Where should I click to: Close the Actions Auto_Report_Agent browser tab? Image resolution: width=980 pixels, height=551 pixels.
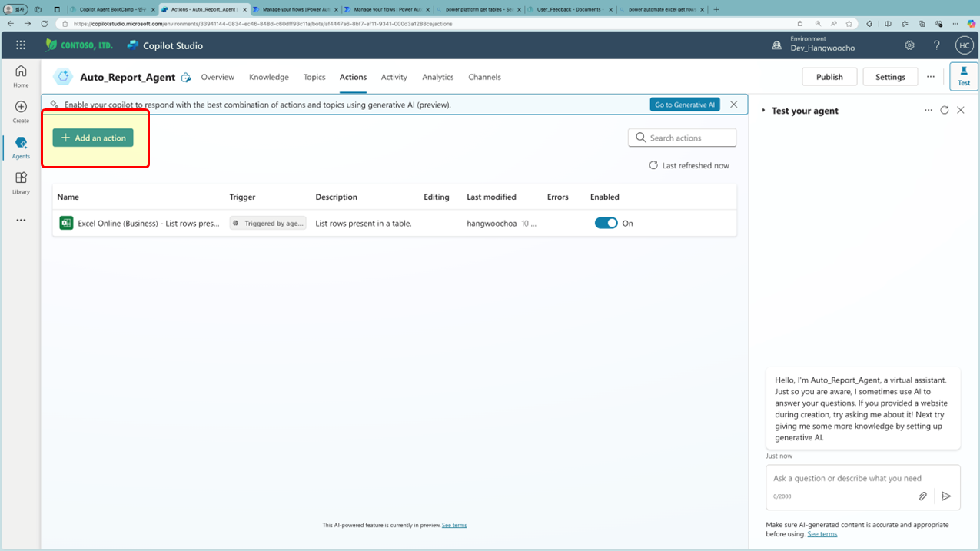(244, 10)
